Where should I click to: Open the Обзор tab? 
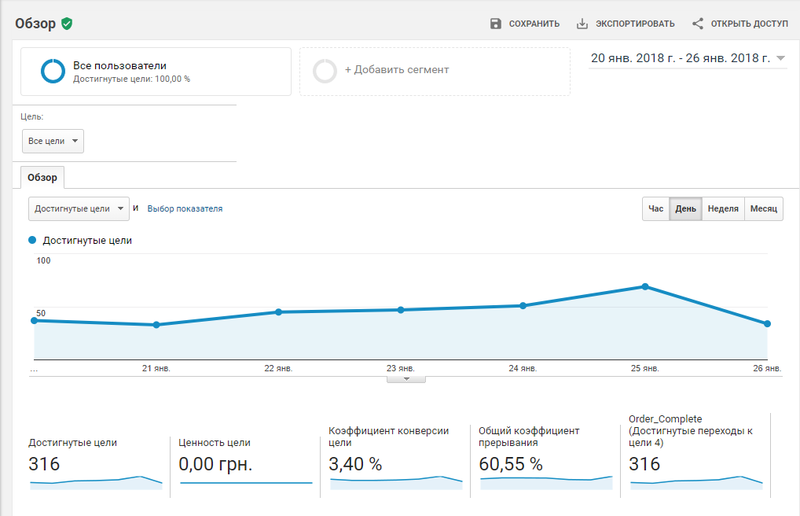coord(42,177)
